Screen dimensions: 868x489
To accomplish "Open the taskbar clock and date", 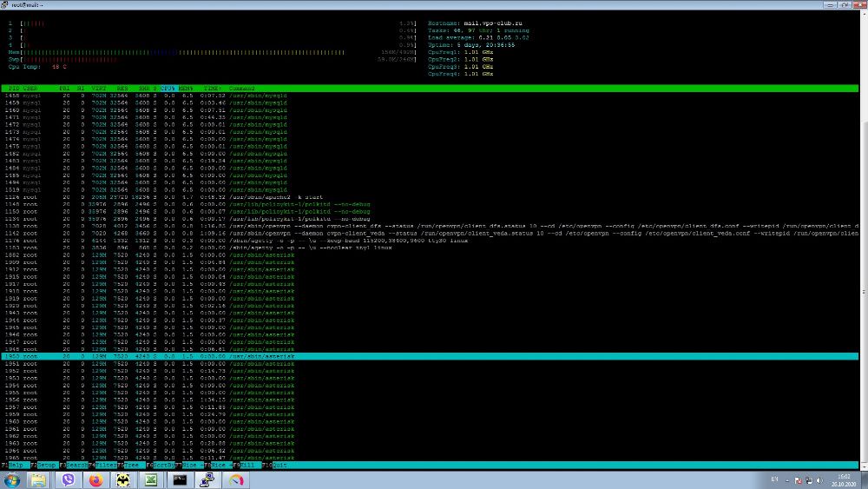I will tap(844, 480).
